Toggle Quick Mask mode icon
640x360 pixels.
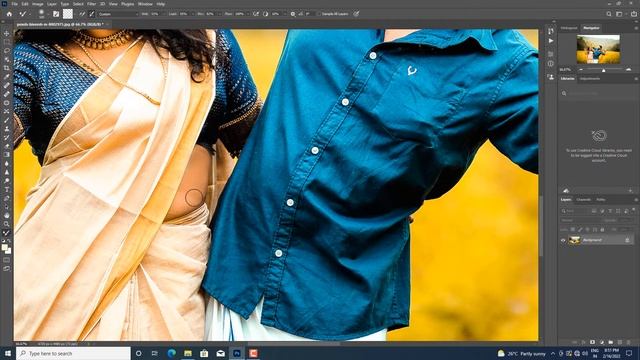pos(7,260)
